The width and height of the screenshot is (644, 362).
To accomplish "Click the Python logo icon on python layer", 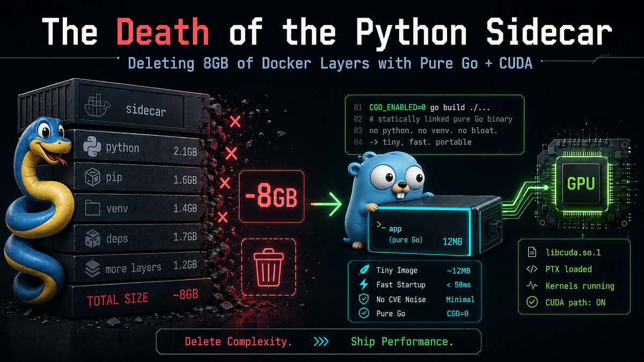I will [x=92, y=147].
